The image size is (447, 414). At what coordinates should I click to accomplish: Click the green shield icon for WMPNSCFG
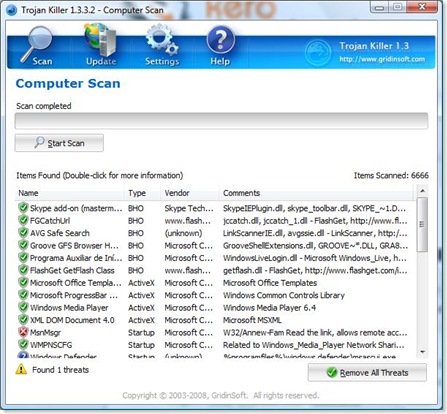pos(23,344)
